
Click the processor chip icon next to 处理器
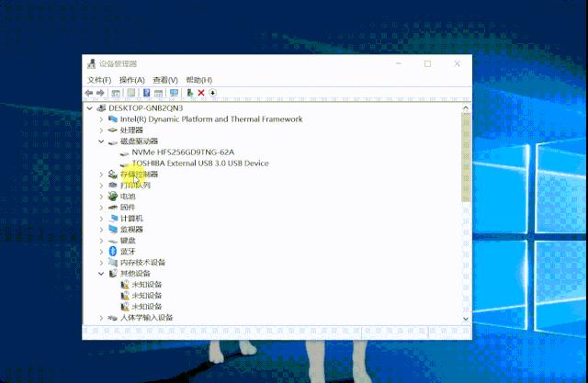click(112, 130)
